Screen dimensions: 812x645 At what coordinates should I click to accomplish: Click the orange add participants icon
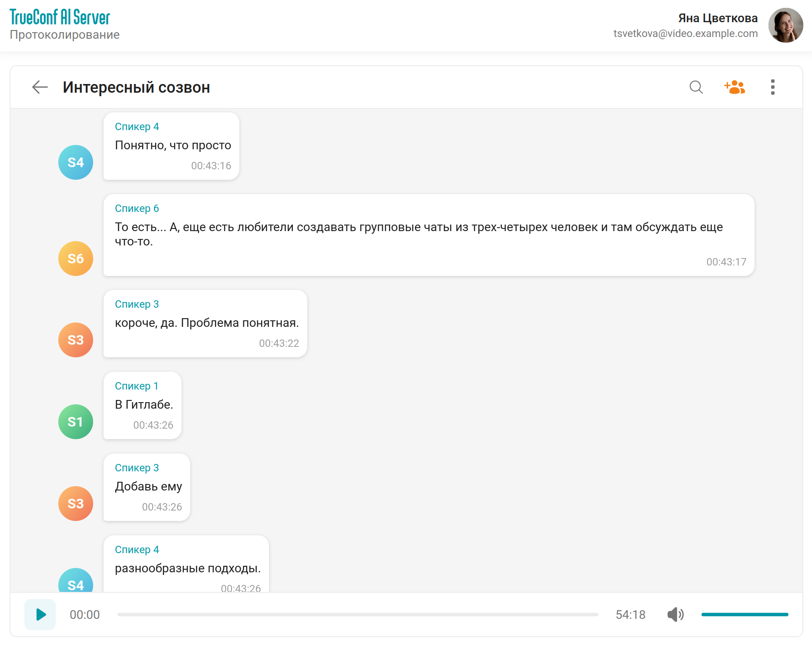point(735,87)
